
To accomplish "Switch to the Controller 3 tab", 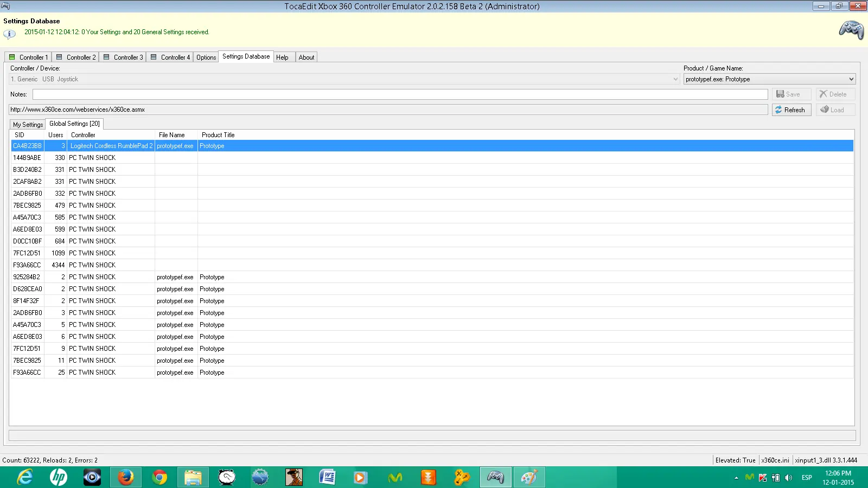I will [x=123, y=57].
